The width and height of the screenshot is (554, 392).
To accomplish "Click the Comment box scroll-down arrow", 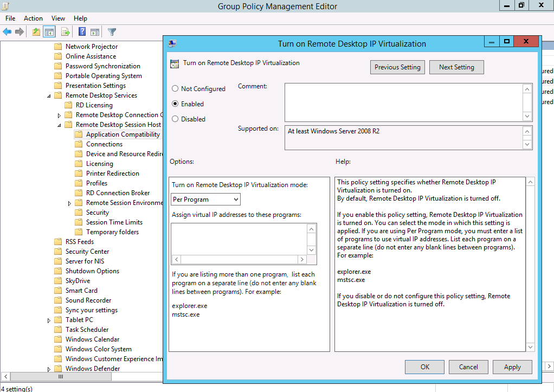I will (x=527, y=116).
